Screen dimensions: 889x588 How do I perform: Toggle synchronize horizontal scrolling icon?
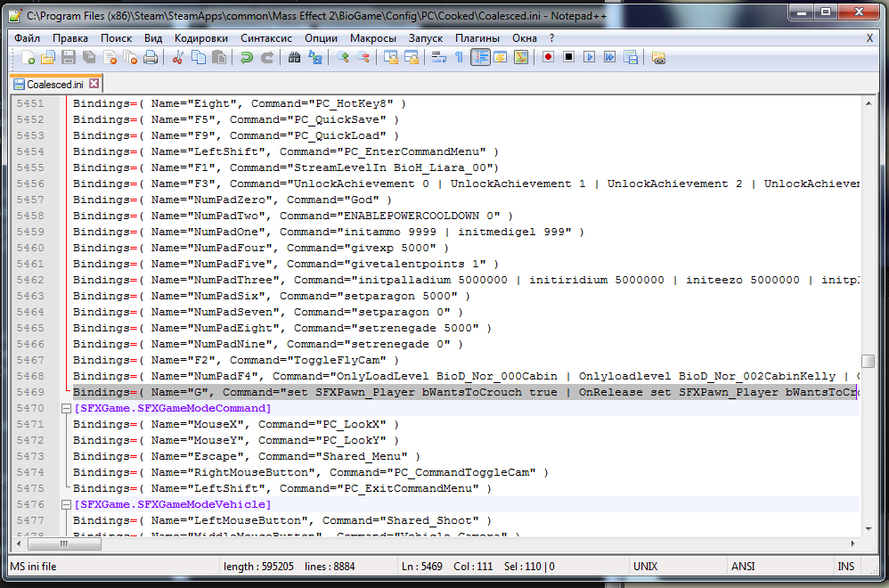tap(411, 57)
